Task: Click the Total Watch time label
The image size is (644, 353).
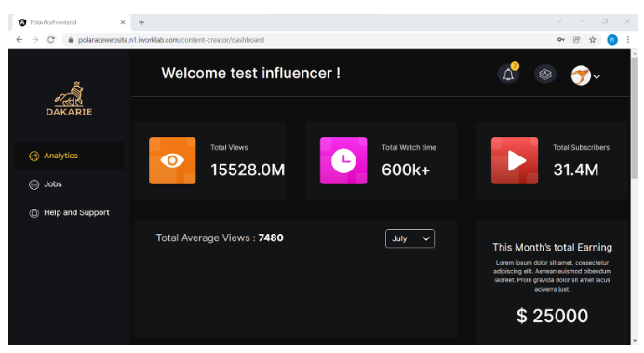Action: pyautogui.click(x=409, y=147)
